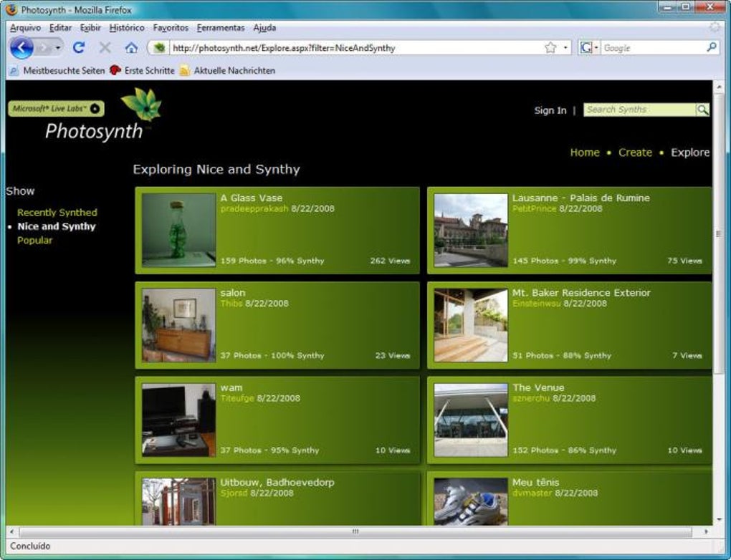Expand the Microsoft Live Labs badge
Screen dimensions: 731x560
pos(56,109)
